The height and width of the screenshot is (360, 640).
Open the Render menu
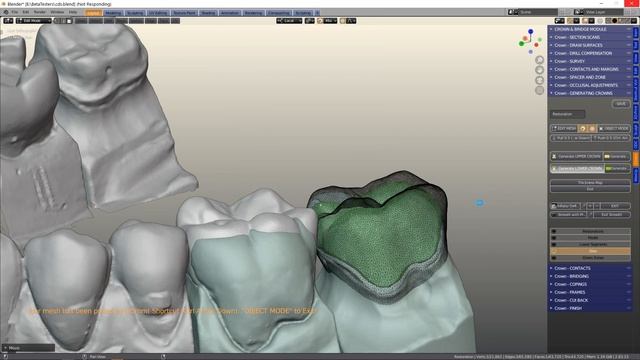(x=40, y=13)
